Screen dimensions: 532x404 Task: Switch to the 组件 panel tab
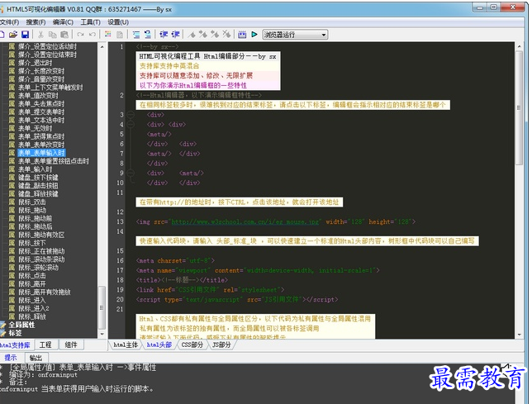click(71, 345)
